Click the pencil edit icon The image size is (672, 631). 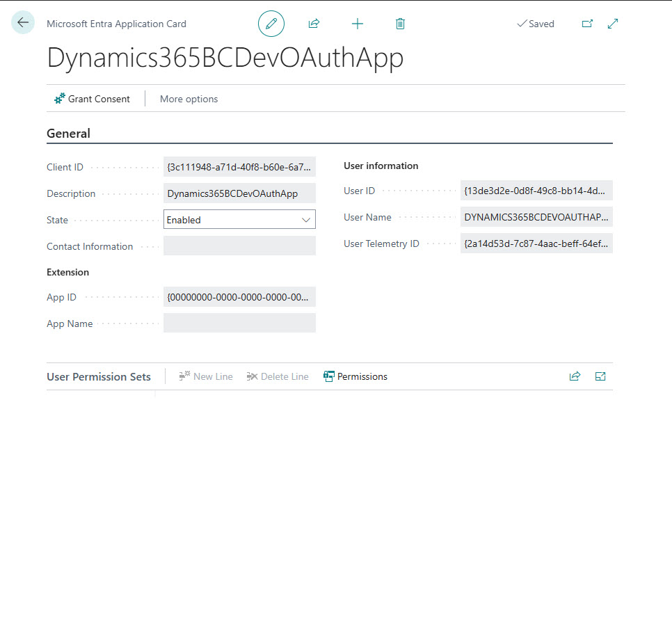point(271,24)
